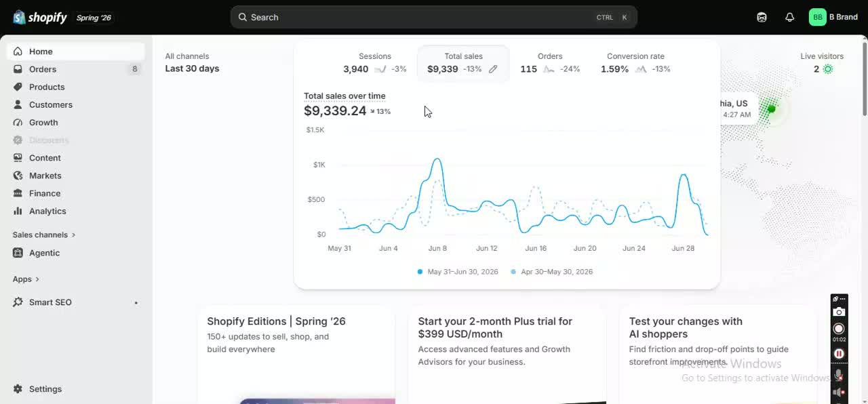Open Growth section
Viewport: 868px width, 404px height.
click(76, 122)
